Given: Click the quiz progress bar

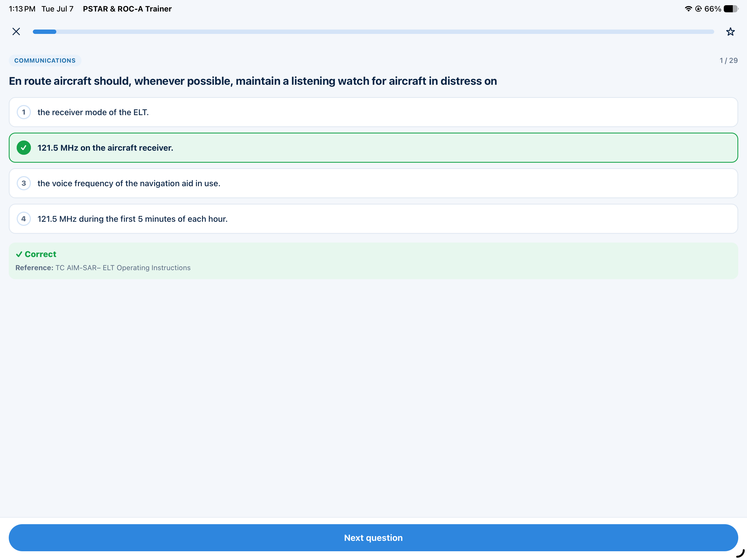Looking at the screenshot, I should click(373, 32).
